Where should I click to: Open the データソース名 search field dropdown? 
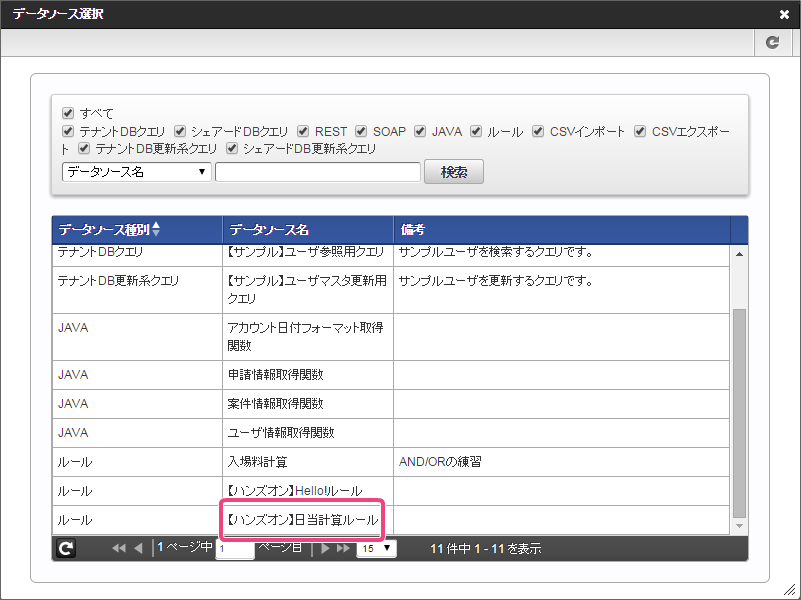click(x=136, y=172)
